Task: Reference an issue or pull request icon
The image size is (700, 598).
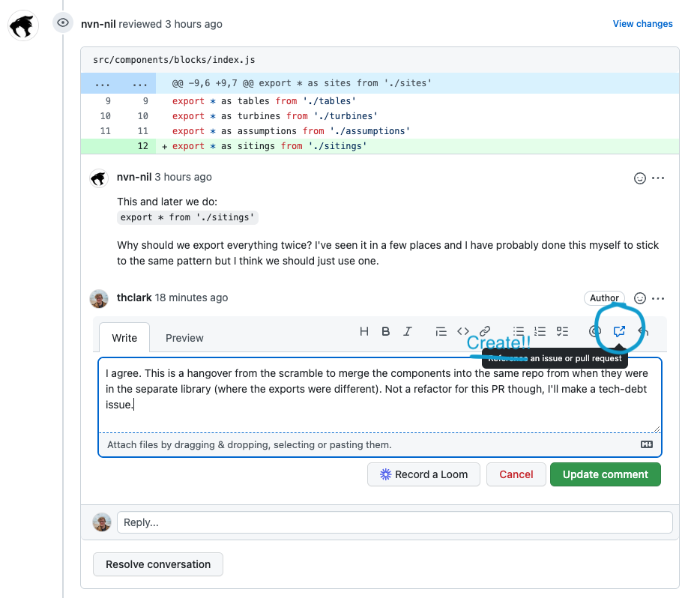Action: click(x=619, y=331)
